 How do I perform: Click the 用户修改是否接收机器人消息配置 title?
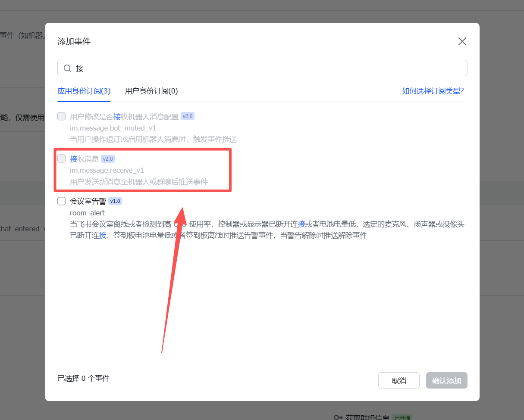click(x=124, y=117)
